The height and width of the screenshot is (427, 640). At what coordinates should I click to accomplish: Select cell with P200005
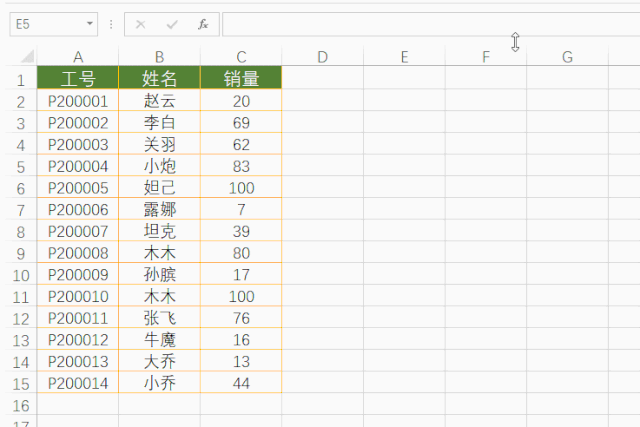point(78,187)
